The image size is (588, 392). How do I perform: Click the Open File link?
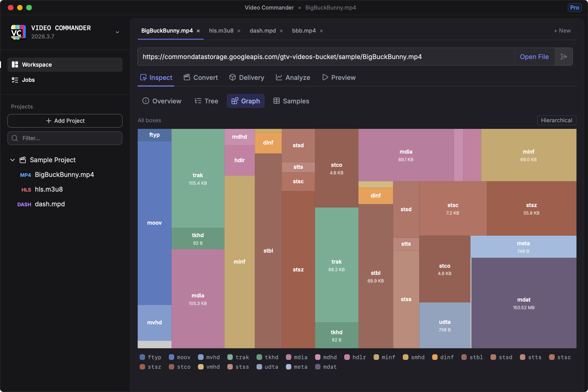click(534, 57)
